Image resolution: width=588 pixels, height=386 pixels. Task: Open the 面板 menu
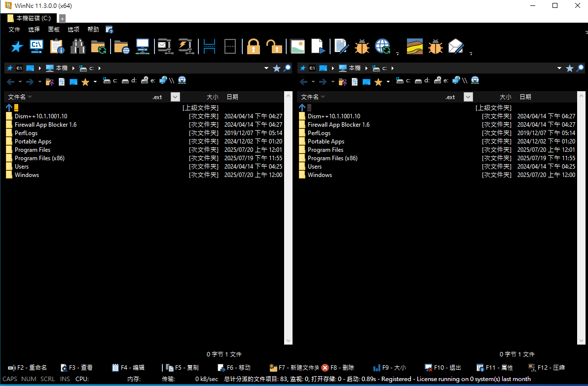click(x=54, y=29)
